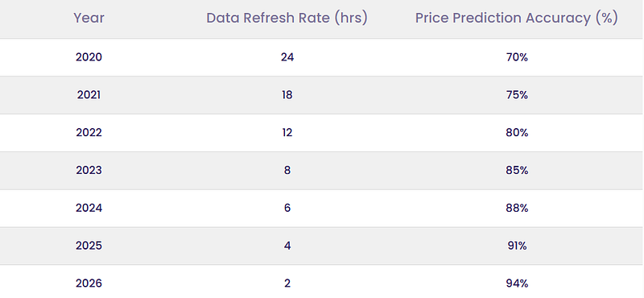644x298 pixels.
Task: Click the 88% accuracy cell
Action: (517, 208)
